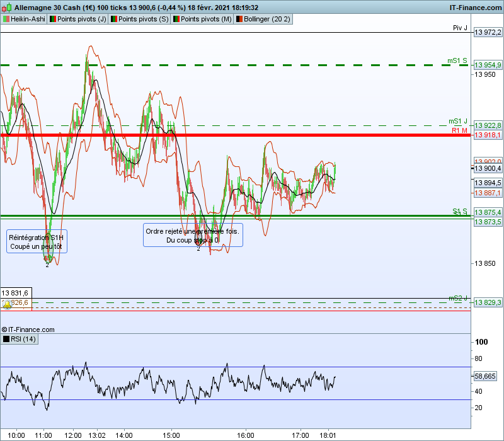Click the 13 875,4 price tag
Image resolution: width=504 pixels, height=441 pixels.
488,212
